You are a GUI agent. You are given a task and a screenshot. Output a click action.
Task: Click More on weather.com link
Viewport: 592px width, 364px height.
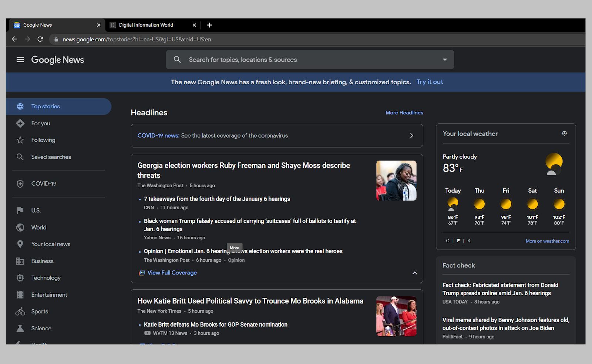click(x=548, y=241)
